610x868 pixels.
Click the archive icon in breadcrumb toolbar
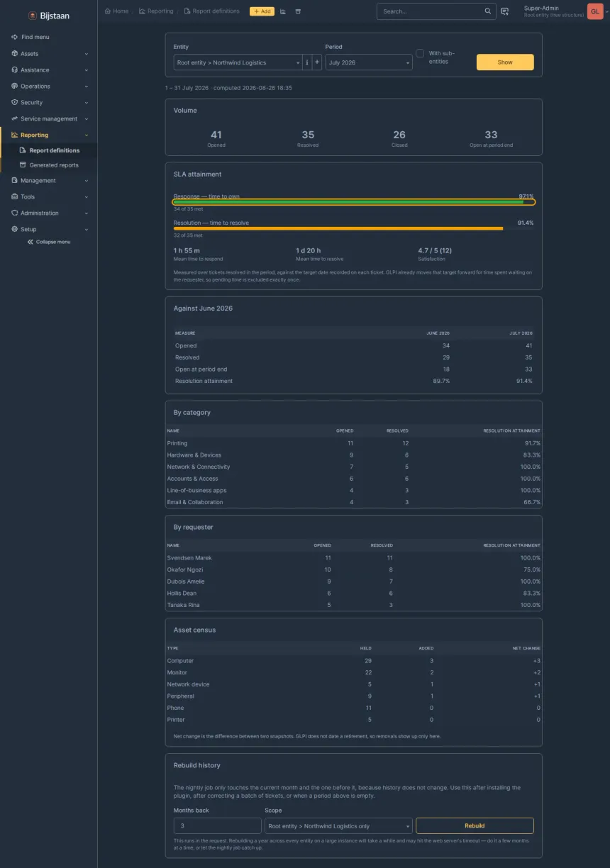pos(298,11)
